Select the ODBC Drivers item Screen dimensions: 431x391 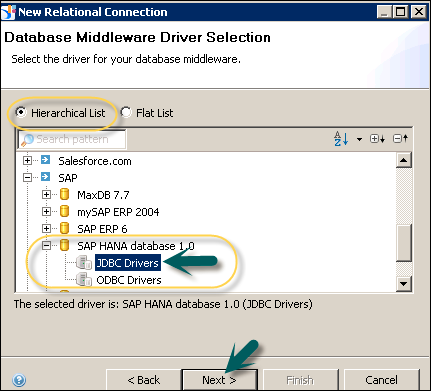[129, 280]
